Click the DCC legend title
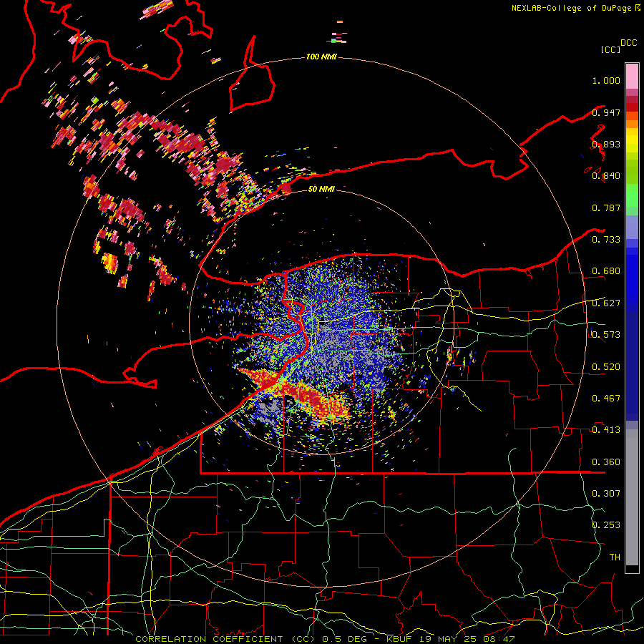This screenshot has height=644, width=644. (628, 43)
